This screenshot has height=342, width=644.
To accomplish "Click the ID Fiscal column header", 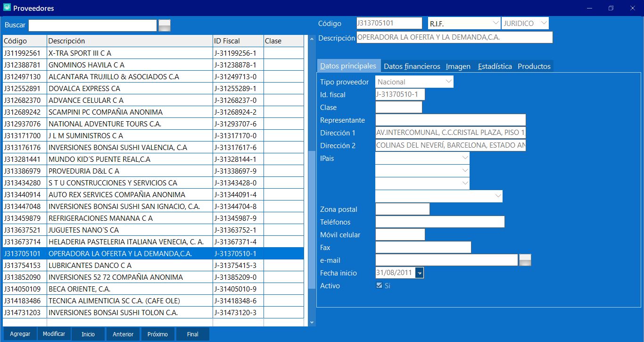I will coord(238,41).
